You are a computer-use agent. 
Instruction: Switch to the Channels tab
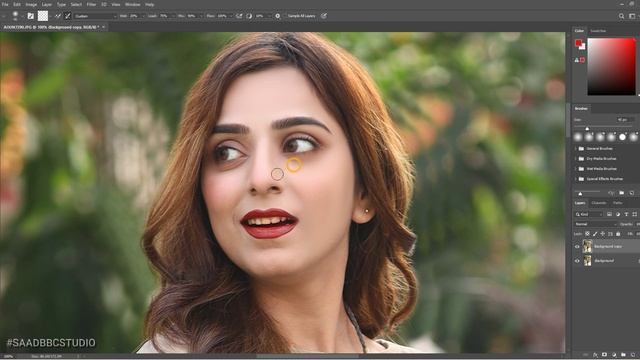[599, 203]
